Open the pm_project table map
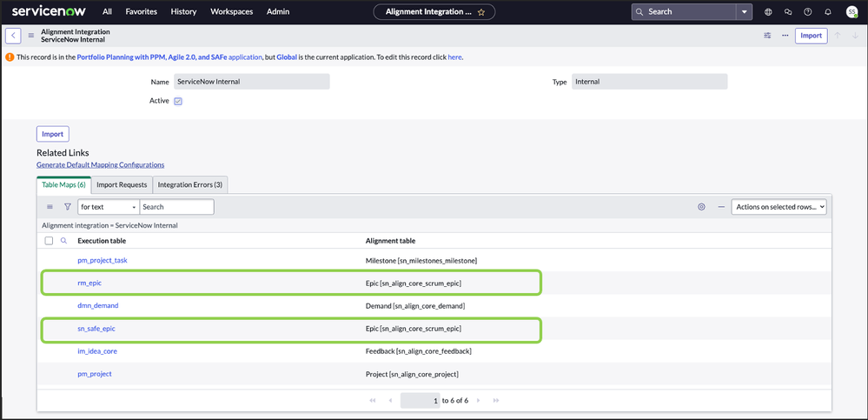Screen dimensions: 868x420 coord(95,374)
